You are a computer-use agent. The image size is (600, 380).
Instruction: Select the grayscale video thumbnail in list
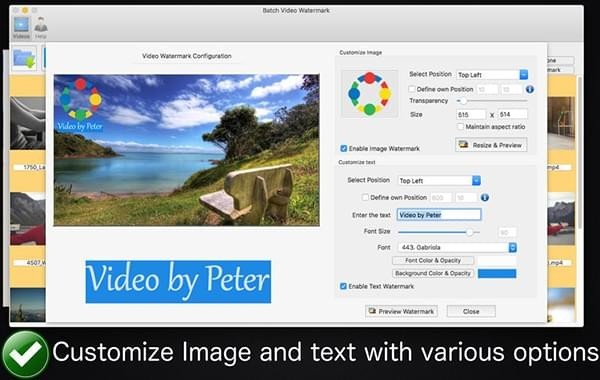(x=28, y=123)
